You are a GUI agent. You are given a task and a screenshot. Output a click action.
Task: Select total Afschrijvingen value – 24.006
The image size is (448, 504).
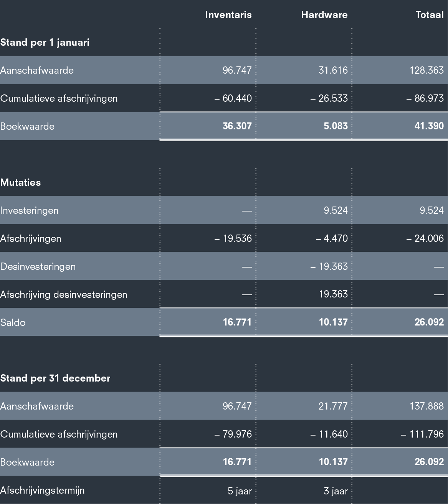coord(425,238)
